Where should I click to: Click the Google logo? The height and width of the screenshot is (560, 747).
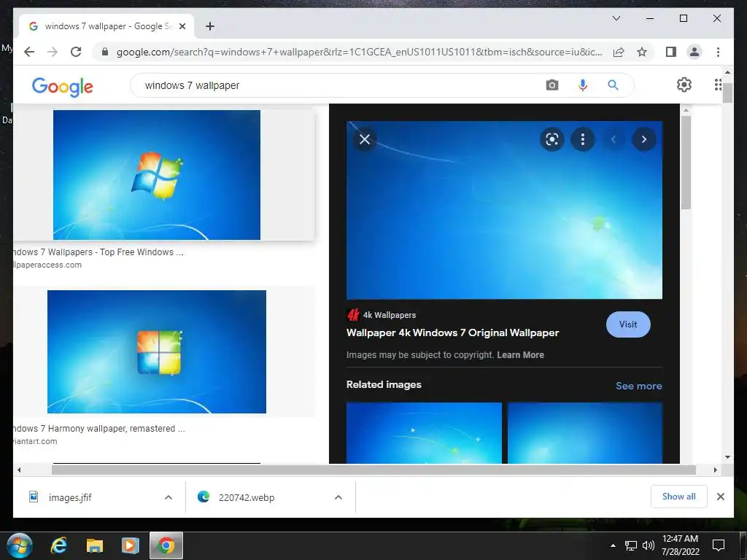click(63, 87)
